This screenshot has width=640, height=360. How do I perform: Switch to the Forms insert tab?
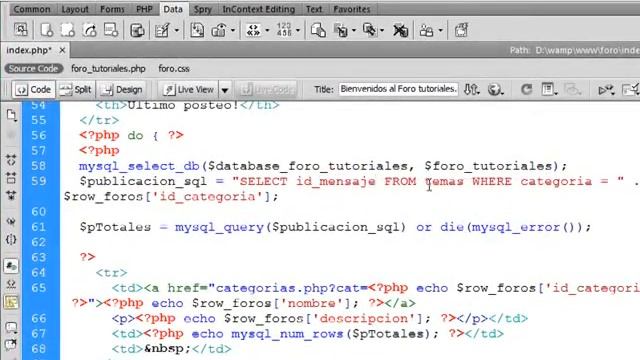point(112,9)
